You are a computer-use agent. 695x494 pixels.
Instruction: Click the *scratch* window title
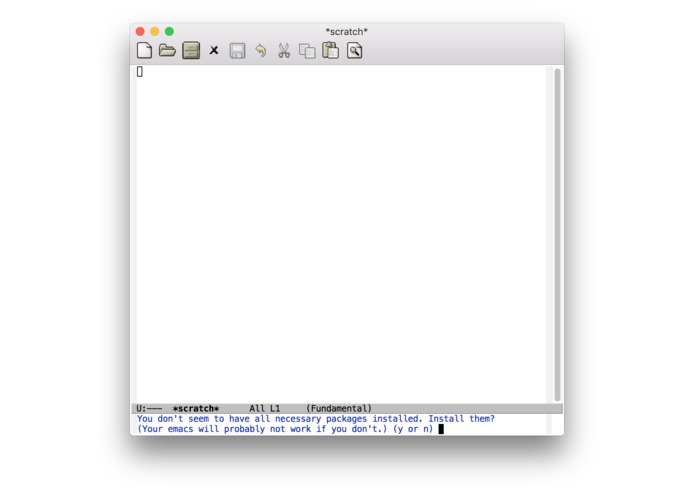click(347, 32)
